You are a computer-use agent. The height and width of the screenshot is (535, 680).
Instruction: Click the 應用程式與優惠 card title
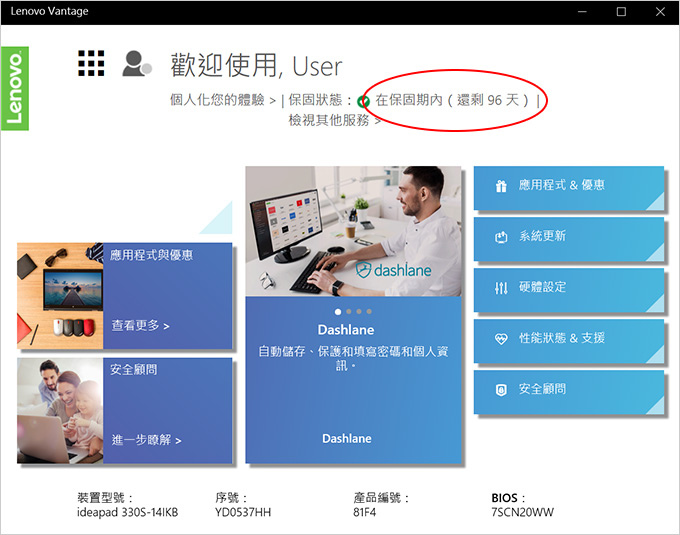pos(151,255)
